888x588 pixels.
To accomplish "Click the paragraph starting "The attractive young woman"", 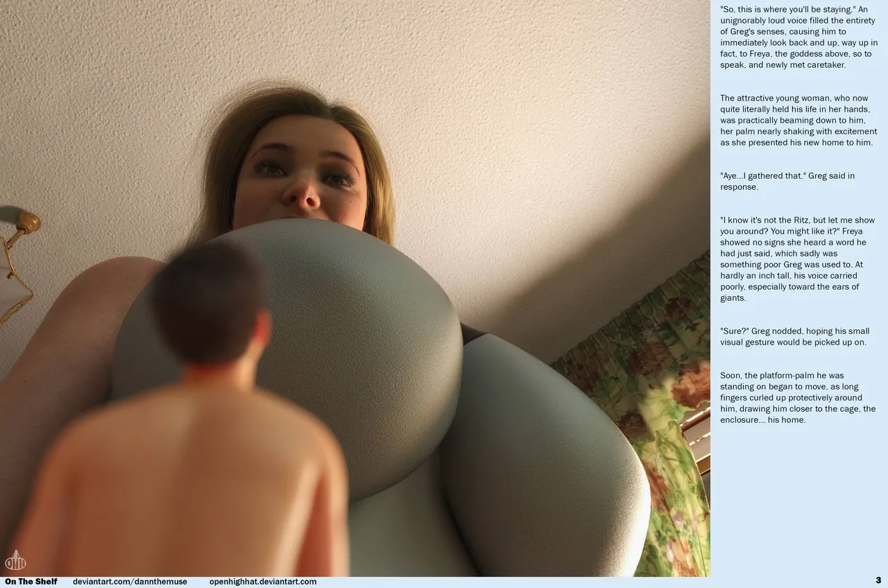I will 799,120.
